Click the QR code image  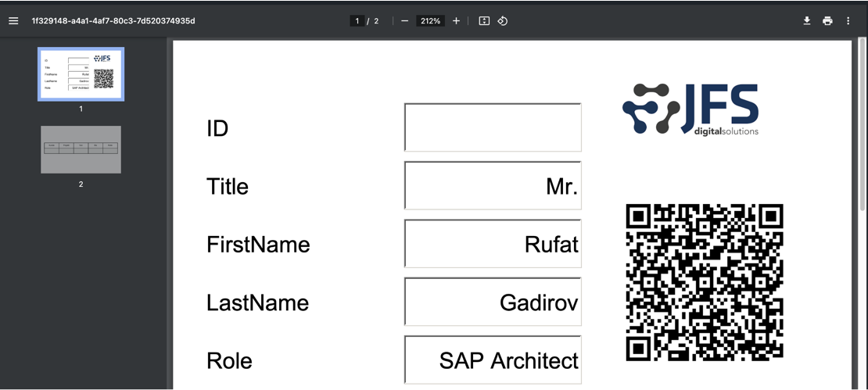tap(704, 282)
